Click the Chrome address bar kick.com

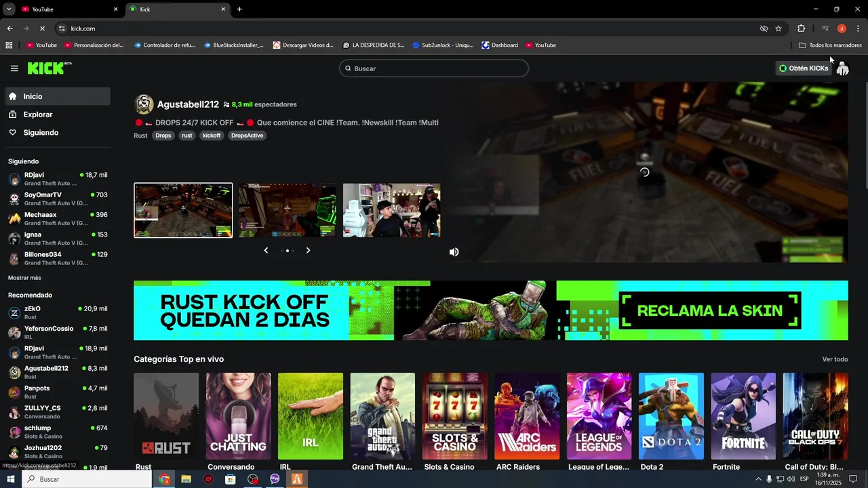pyautogui.click(x=407, y=28)
